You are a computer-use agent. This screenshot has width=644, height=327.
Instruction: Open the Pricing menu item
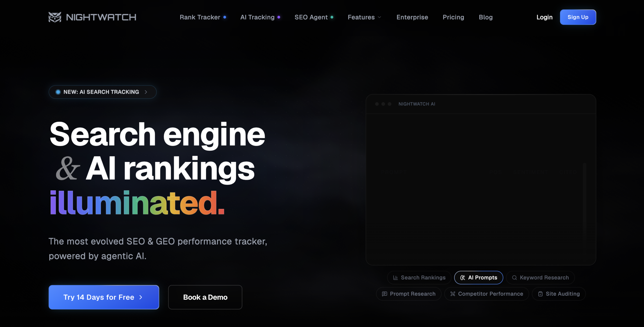(x=453, y=17)
